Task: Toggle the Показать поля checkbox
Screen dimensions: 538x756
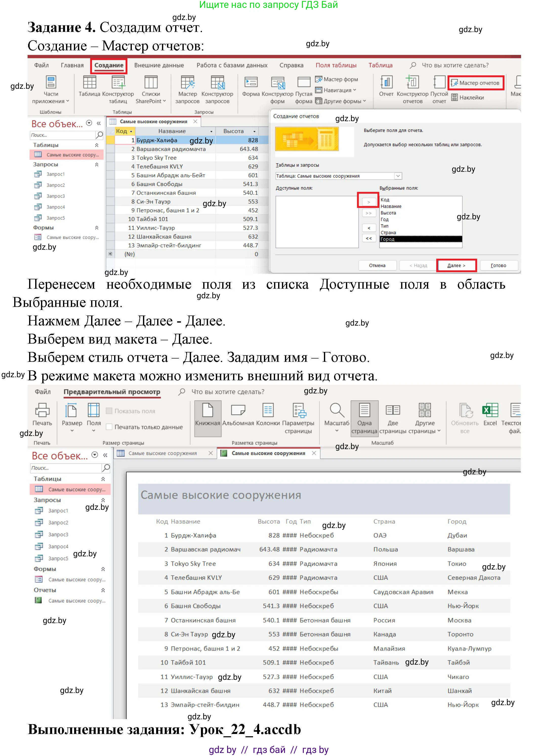Action: coord(109,410)
